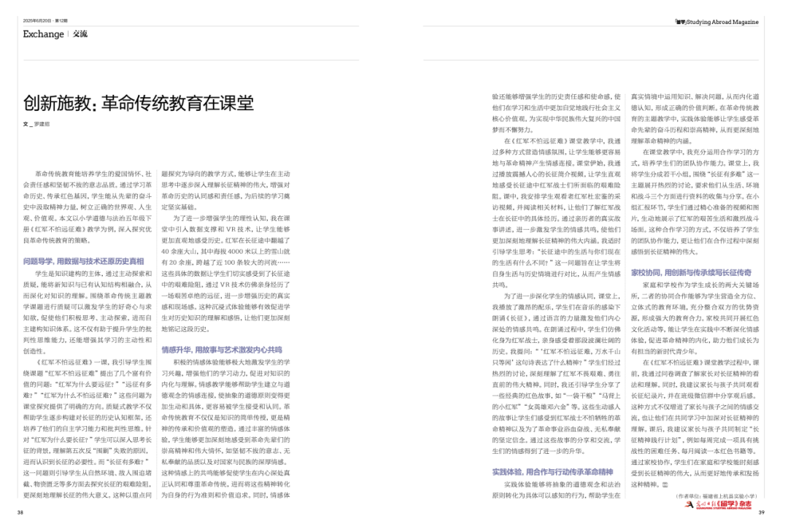The width and height of the screenshot is (788, 532).
Task: Select the author byline '文_罗建炬'
Action: (36, 124)
